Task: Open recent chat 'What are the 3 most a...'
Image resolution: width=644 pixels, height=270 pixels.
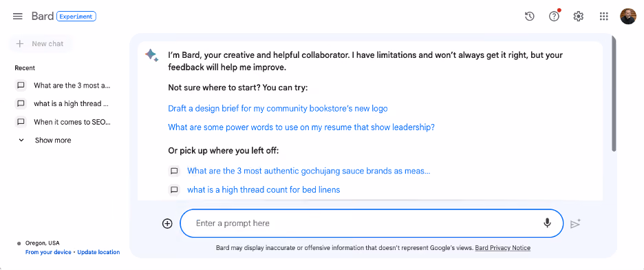Action: (x=72, y=85)
